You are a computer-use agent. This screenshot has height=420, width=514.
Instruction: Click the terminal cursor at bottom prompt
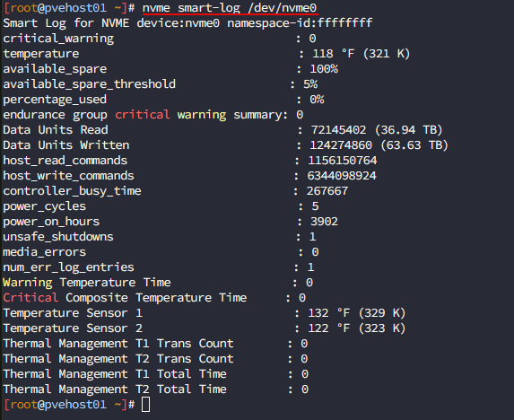pyautogui.click(x=145, y=404)
